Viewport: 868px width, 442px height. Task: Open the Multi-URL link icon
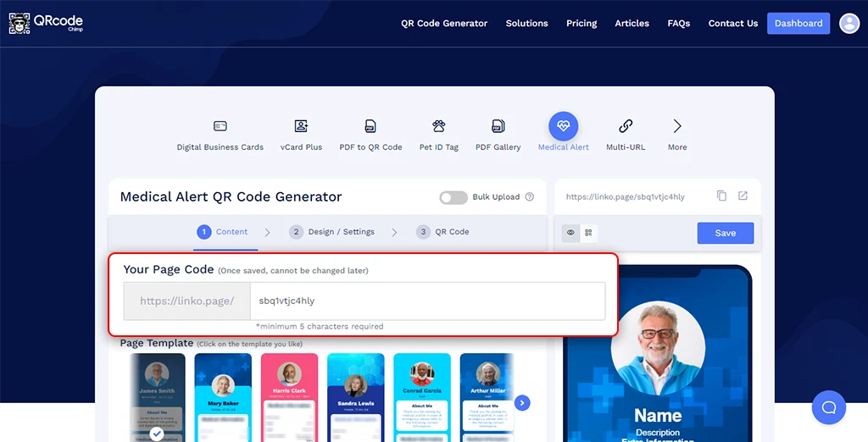coord(626,126)
